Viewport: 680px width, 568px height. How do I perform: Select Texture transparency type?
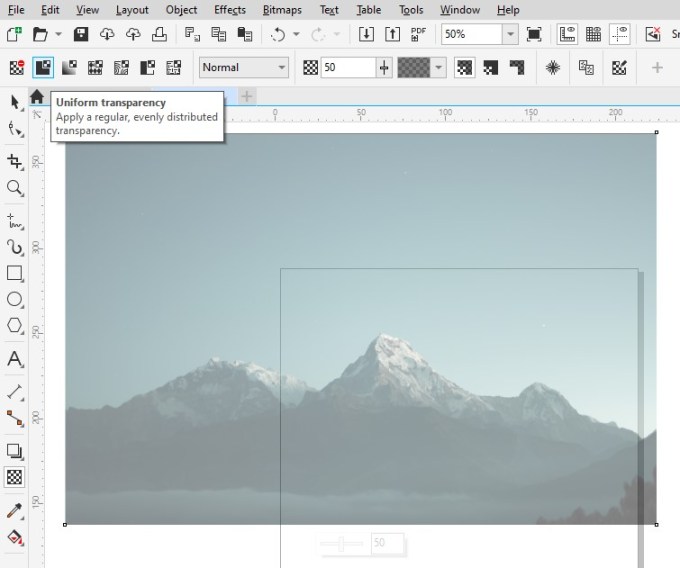[174, 68]
